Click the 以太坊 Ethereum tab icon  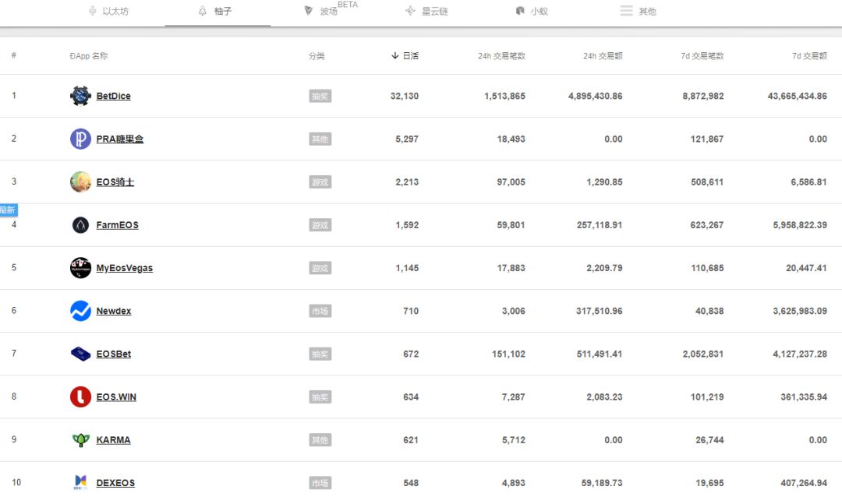tap(92, 11)
